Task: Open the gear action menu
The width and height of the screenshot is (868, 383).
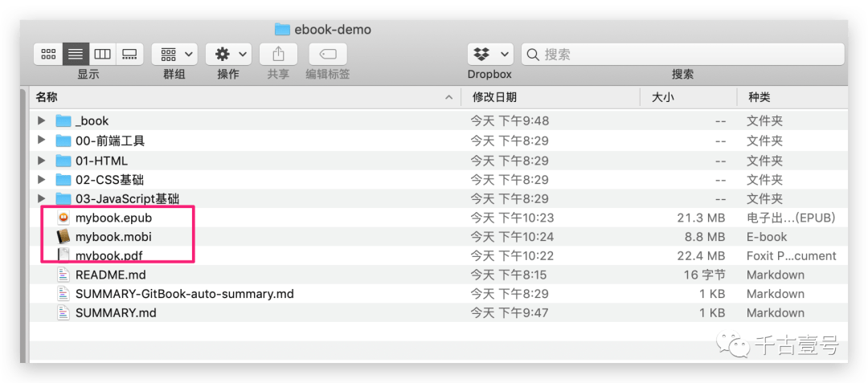Action: click(228, 54)
